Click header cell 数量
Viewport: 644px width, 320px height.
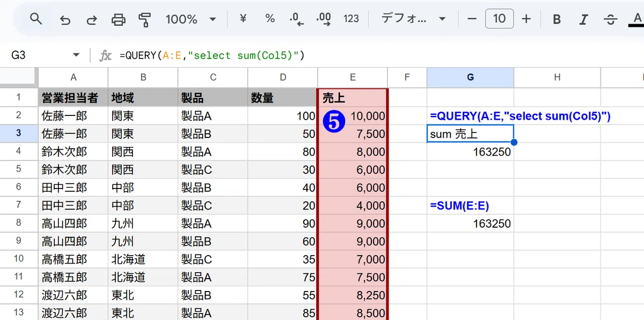tap(283, 98)
